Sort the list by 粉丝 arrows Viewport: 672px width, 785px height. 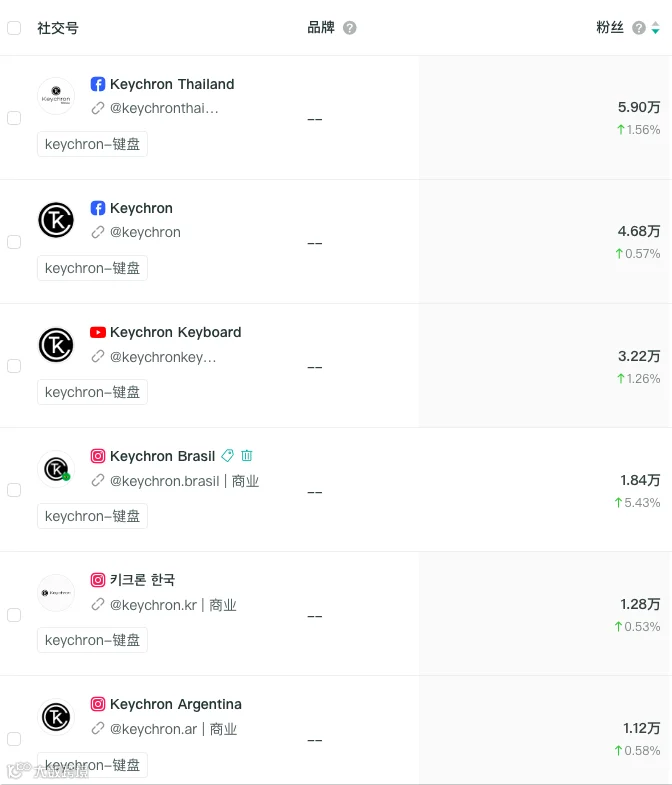[x=655, y=28]
